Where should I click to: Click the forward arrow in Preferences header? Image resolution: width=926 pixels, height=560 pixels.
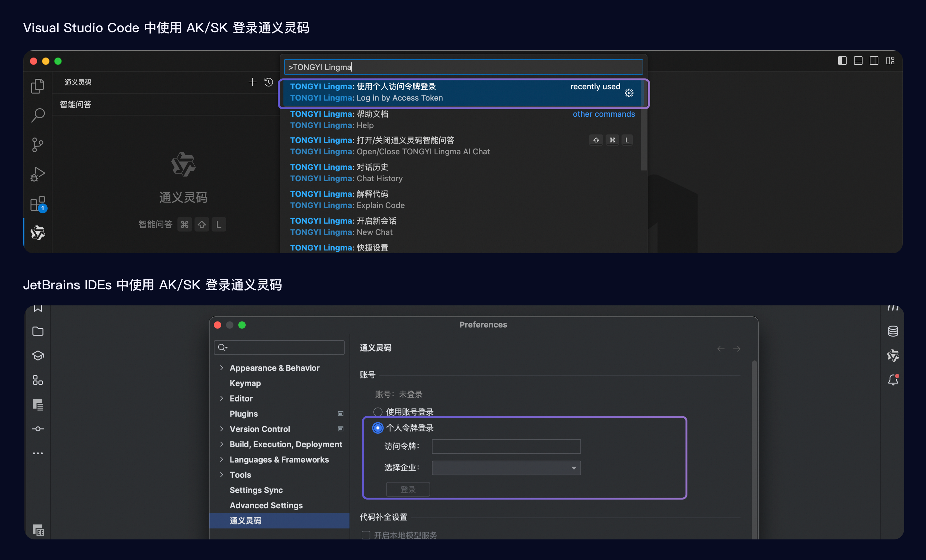tap(737, 349)
